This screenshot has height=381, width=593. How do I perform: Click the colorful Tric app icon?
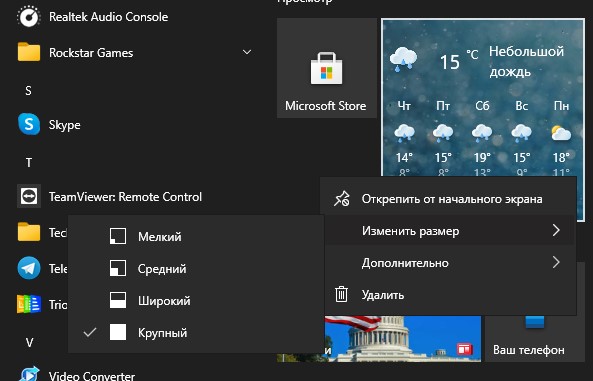tap(29, 304)
